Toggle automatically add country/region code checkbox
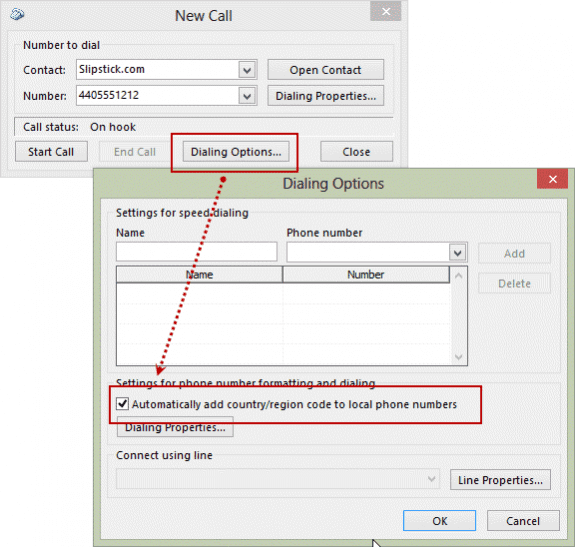Viewport: 575px width, 547px height. pos(122,404)
